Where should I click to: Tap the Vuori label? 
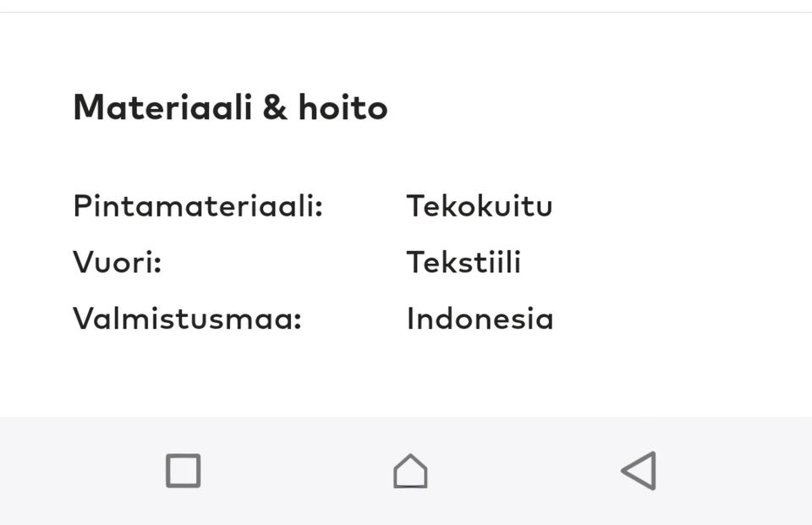point(118,262)
